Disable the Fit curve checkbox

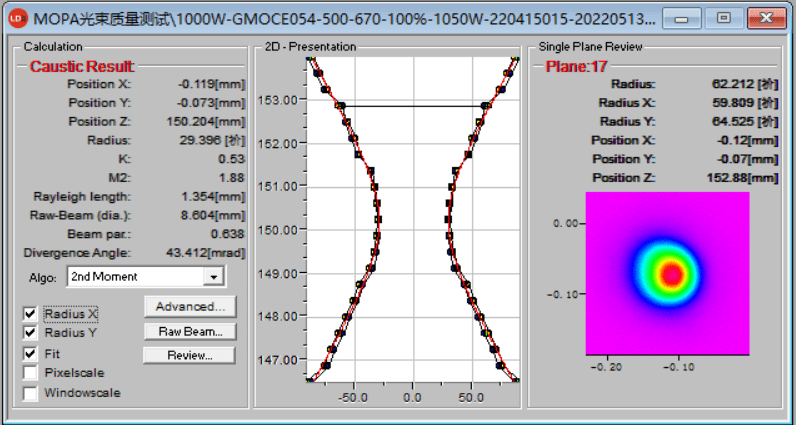click(30, 353)
